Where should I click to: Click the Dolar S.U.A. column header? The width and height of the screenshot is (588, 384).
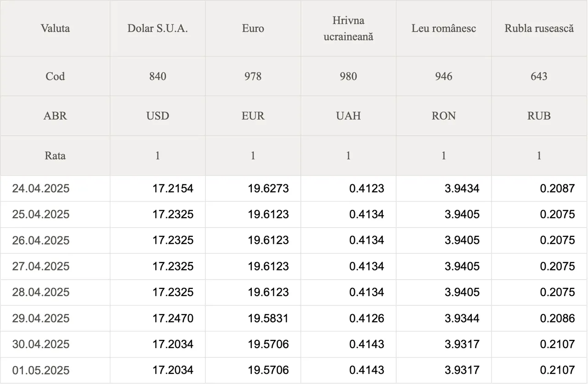[x=158, y=29]
